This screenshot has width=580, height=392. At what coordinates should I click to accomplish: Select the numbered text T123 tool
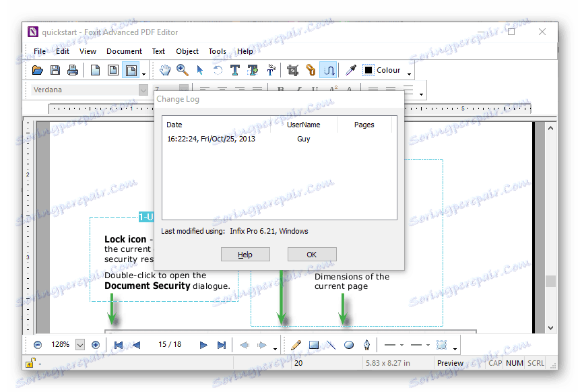tap(271, 69)
